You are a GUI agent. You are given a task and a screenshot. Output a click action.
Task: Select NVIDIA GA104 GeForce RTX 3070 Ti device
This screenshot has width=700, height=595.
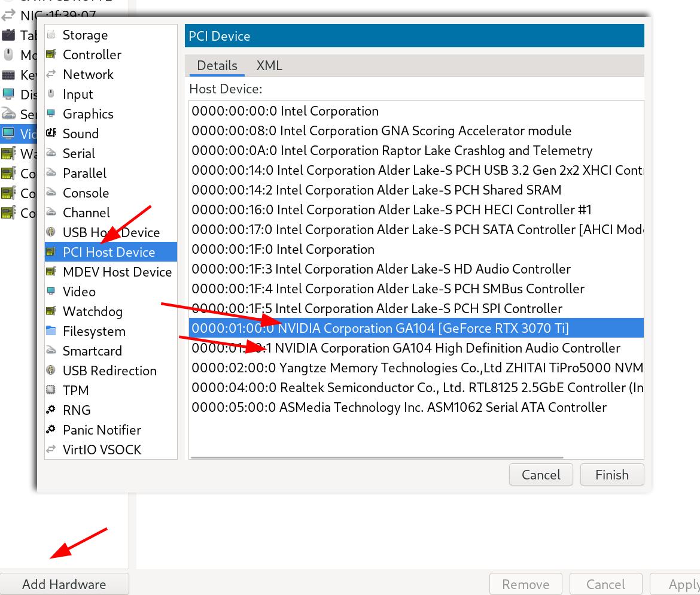click(416, 328)
